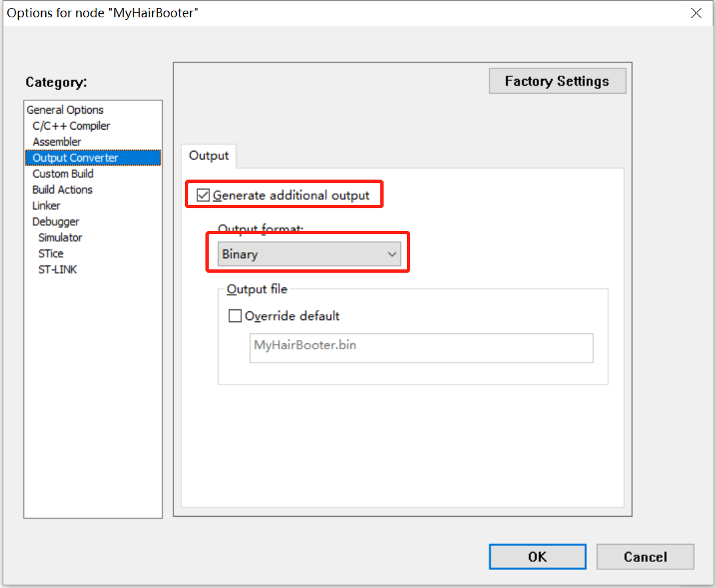Close the Options dialog window
716x588 pixels.
696,13
